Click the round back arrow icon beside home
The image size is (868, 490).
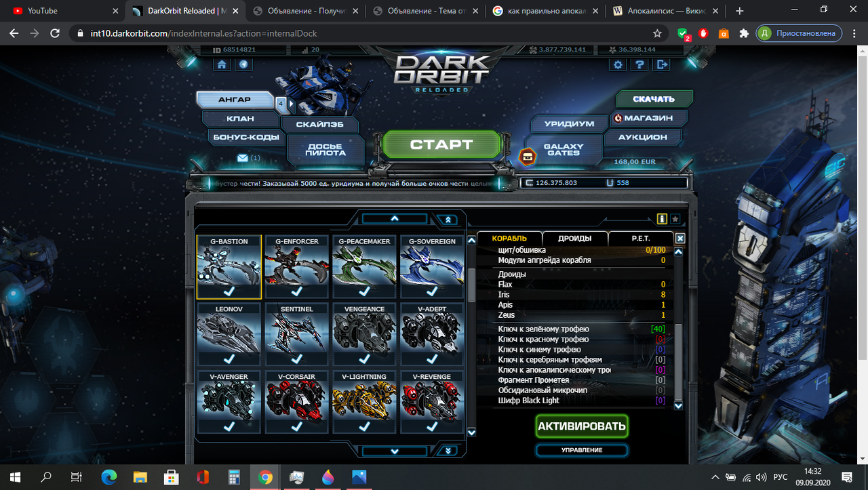click(x=243, y=64)
